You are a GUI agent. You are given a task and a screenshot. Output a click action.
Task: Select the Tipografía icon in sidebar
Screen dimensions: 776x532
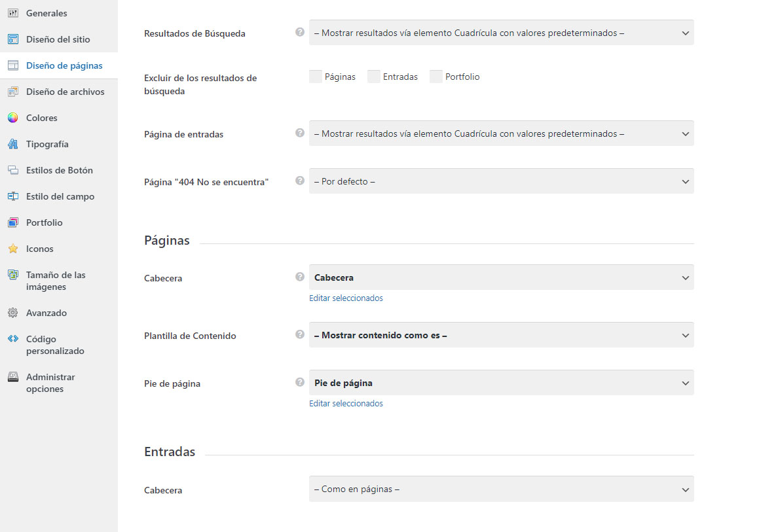pos(13,144)
